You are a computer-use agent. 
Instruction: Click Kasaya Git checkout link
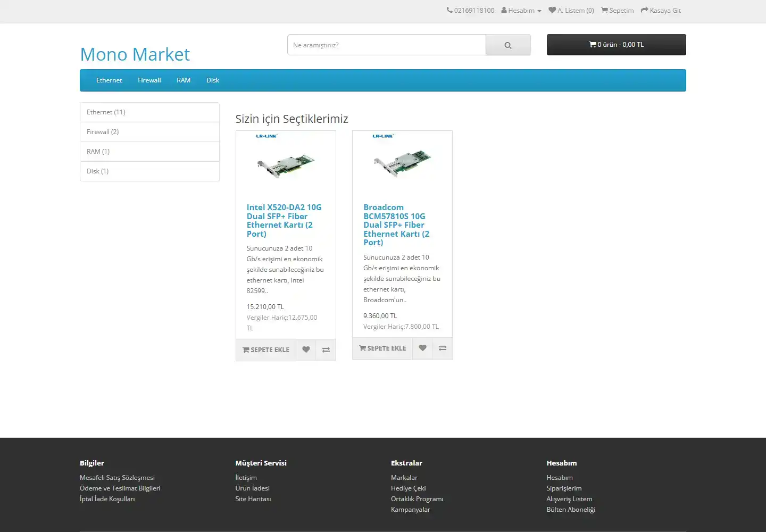[661, 10]
